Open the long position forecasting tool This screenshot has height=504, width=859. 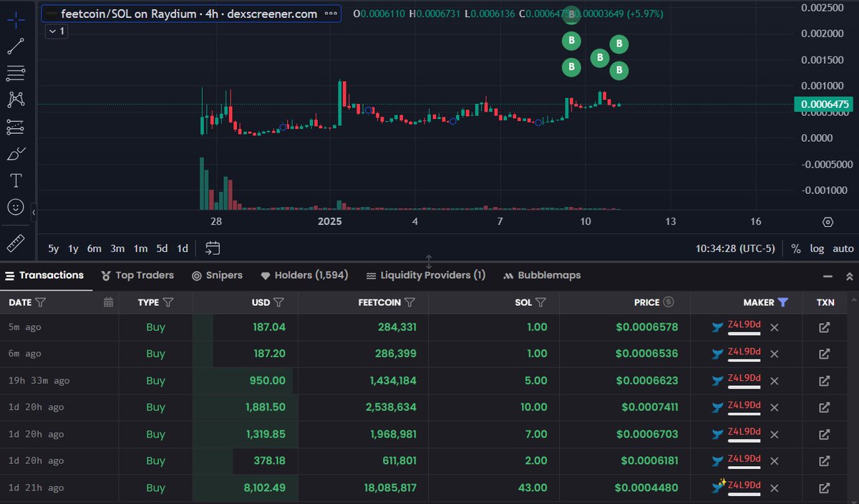[16, 127]
